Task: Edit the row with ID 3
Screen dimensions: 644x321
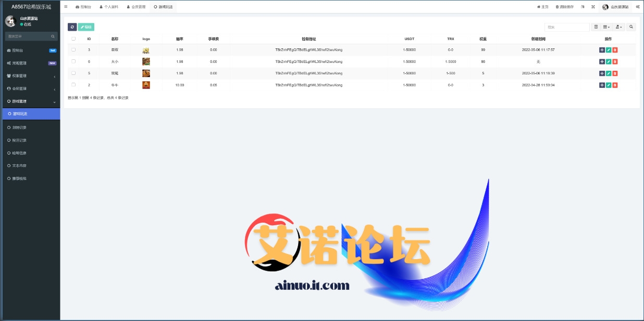Action: (608, 50)
